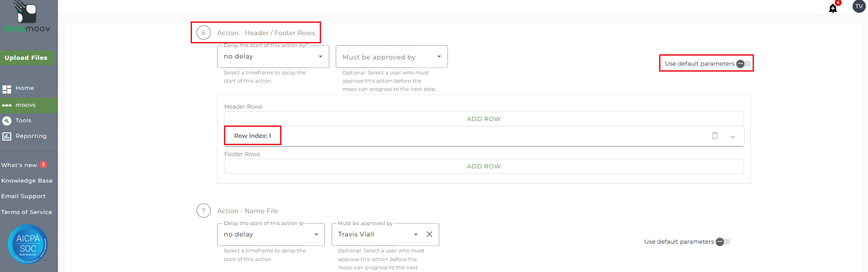The image size is (868, 272).
Task: Click the Home dashboard icon
Action: (7, 89)
